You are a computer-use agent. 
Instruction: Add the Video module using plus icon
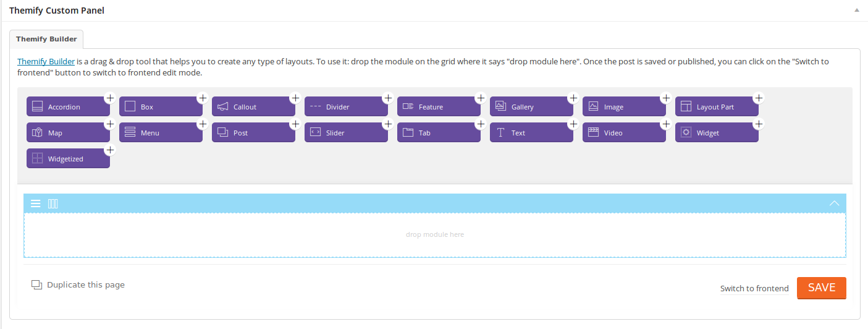665,124
